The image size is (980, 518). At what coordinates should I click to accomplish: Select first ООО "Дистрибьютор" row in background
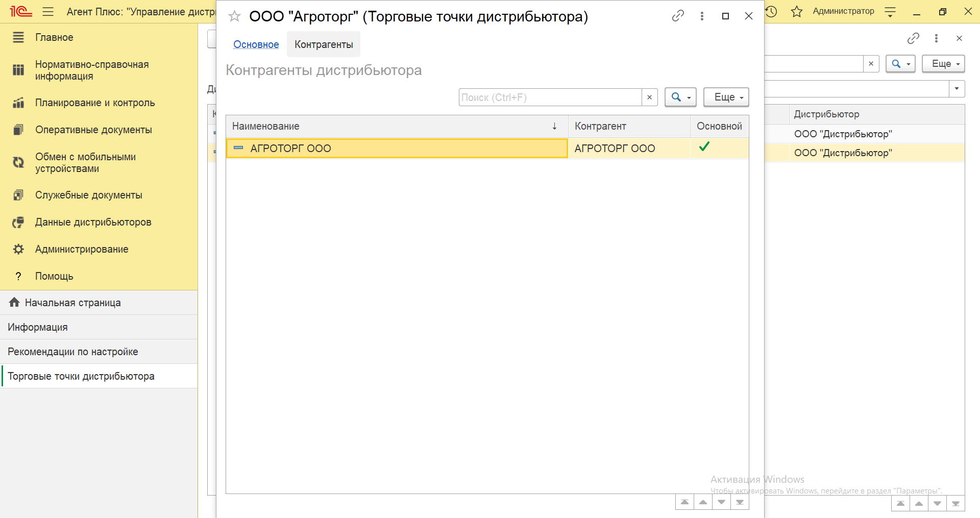(877, 134)
